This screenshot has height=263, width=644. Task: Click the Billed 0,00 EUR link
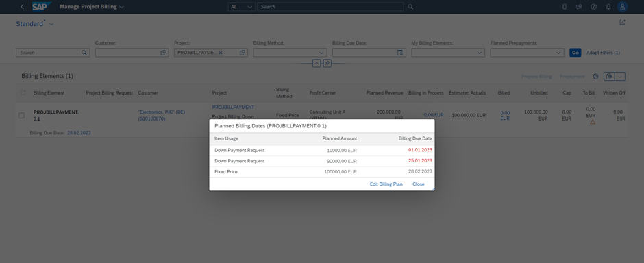click(x=505, y=115)
